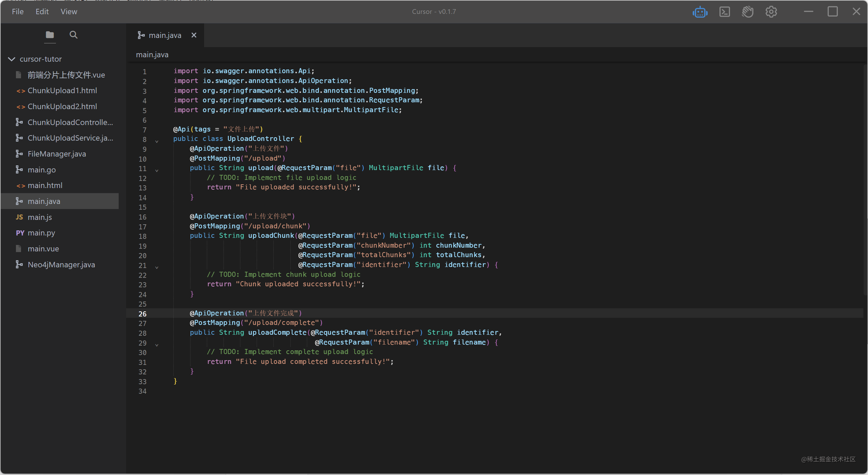This screenshot has height=475, width=868.
Task: Open the terminal panel icon
Action: [x=724, y=12]
